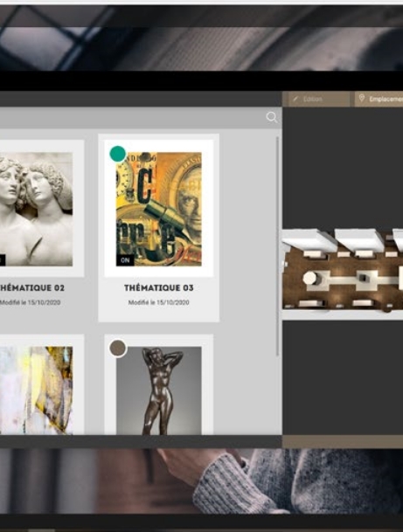403x532 pixels.
Task: Open the Thématique 03 collage thumbnail
Action: (159, 209)
